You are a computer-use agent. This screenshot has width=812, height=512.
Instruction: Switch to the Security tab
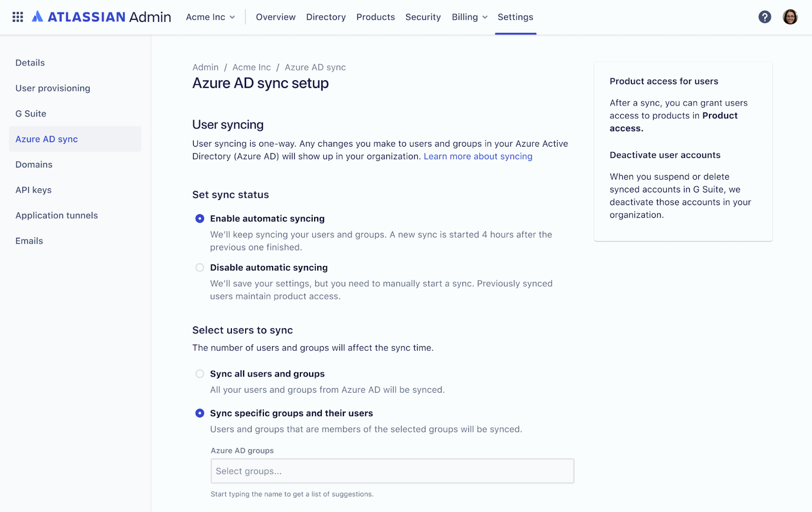point(423,17)
